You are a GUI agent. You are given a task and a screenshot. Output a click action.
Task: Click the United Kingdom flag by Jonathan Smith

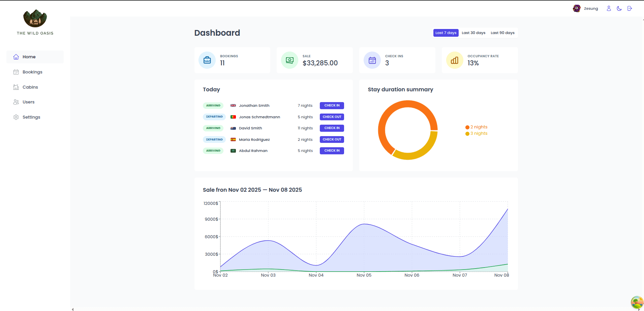click(233, 105)
